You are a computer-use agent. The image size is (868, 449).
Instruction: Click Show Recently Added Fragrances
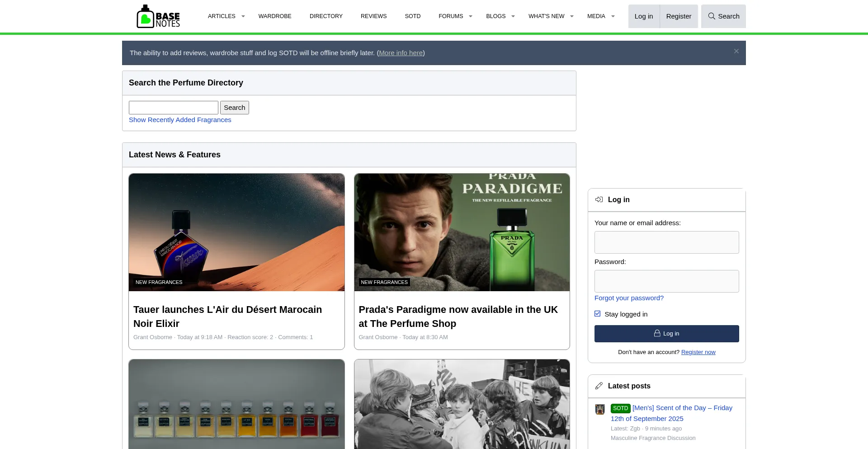(180, 120)
